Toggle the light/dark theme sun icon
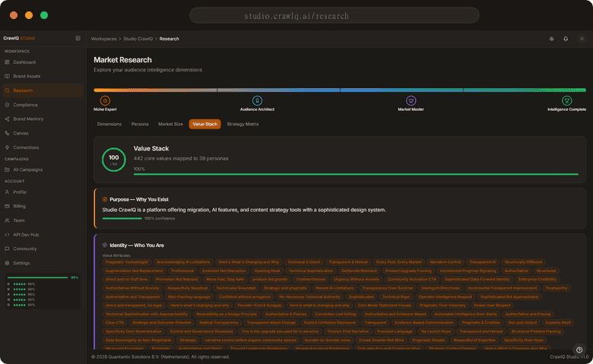Screen dimensions: 593x364 pyautogui.click(x=550, y=38)
